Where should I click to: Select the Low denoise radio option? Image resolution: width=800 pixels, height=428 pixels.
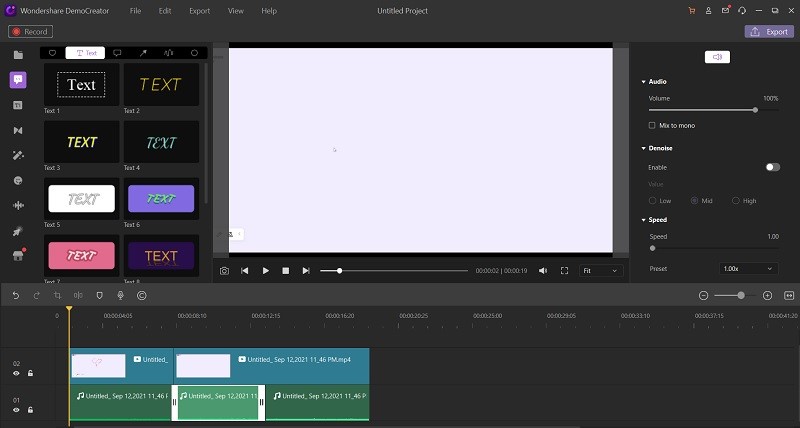(652, 201)
